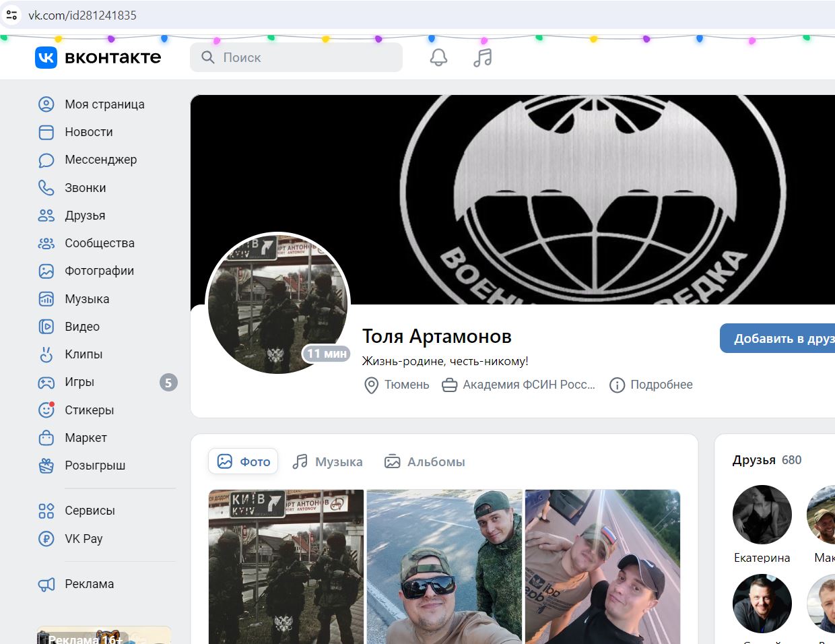Open friend Екатерина name link
This screenshot has width=835, height=644.
[x=762, y=558]
